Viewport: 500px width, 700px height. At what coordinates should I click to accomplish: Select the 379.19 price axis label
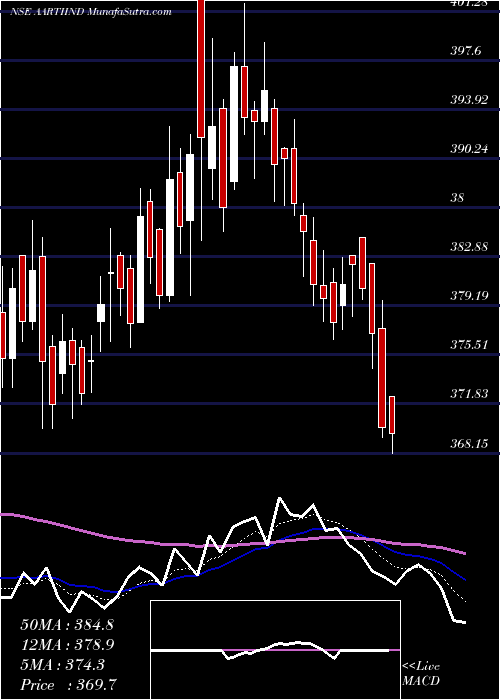tap(469, 296)
